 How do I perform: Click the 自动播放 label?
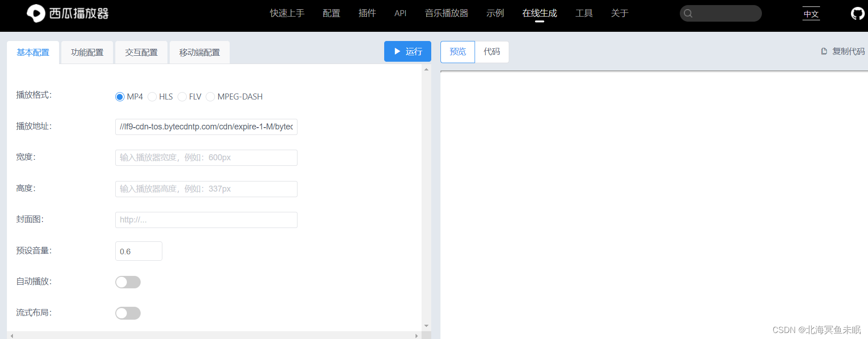[34, 281]
